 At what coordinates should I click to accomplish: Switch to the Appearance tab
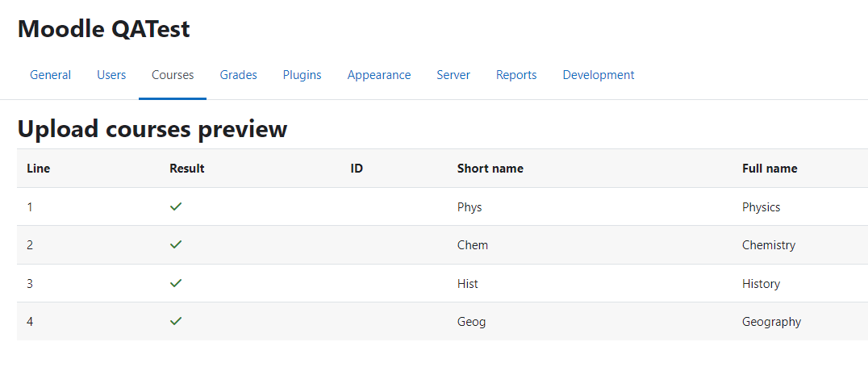click(x=379, y=75)
